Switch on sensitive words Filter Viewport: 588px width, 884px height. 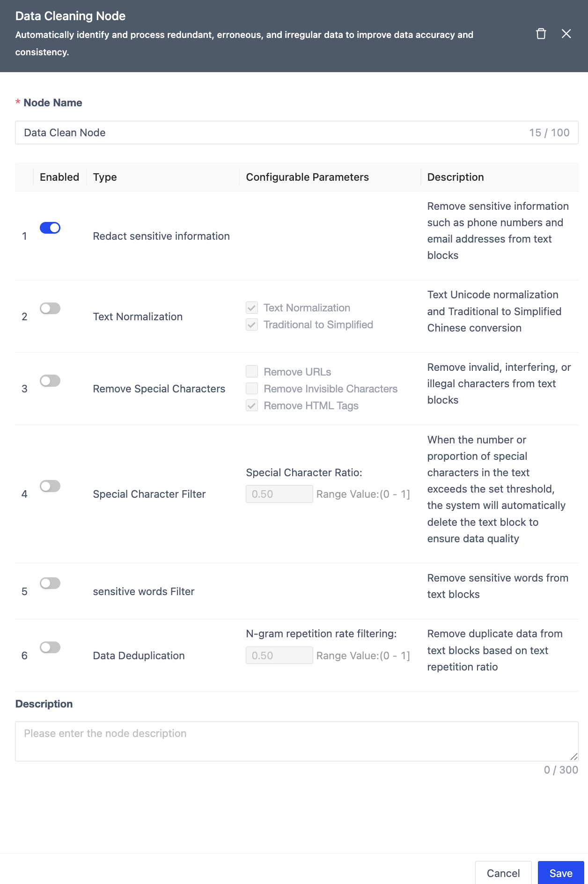[50, 583]
